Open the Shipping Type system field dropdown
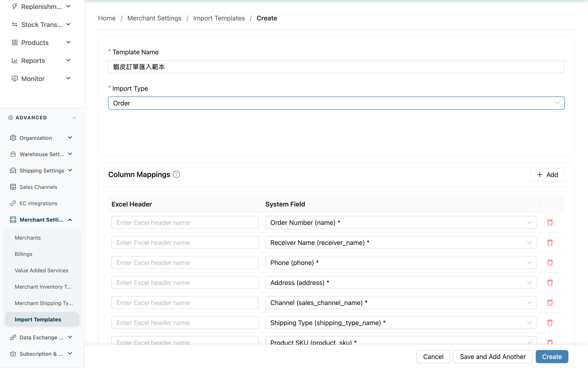This screenshot has height=368, width=588. pyautogui.click(x=401, y=322)
